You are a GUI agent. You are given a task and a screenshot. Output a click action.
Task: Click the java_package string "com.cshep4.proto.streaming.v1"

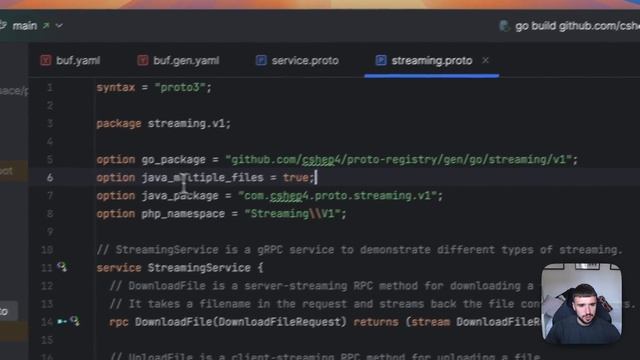(338, 196)
